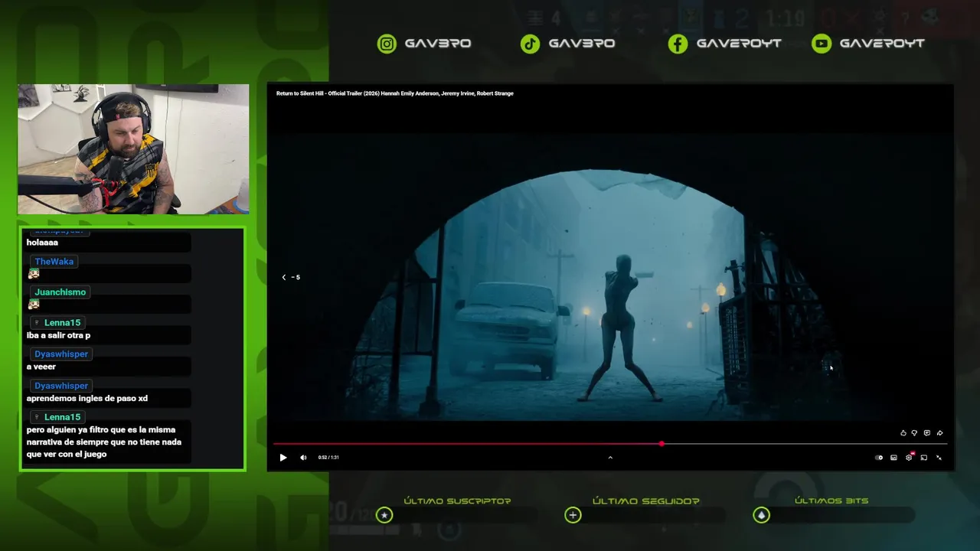
Task: Click chat username Juanchismo
Action: (x=60, y=292)
